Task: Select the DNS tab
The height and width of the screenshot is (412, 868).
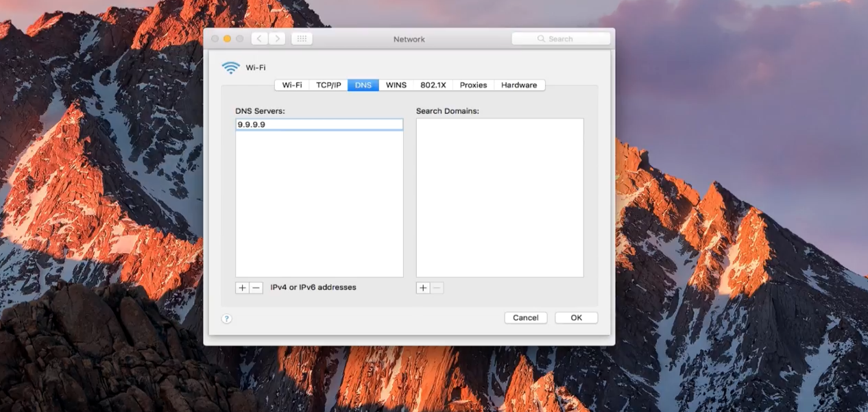Action: [363, 85]
